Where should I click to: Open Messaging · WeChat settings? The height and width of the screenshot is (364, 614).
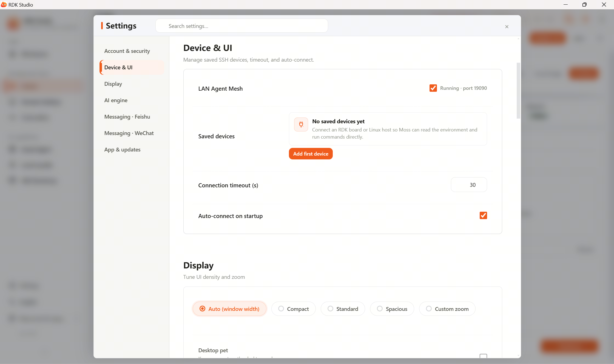[132, 133]
